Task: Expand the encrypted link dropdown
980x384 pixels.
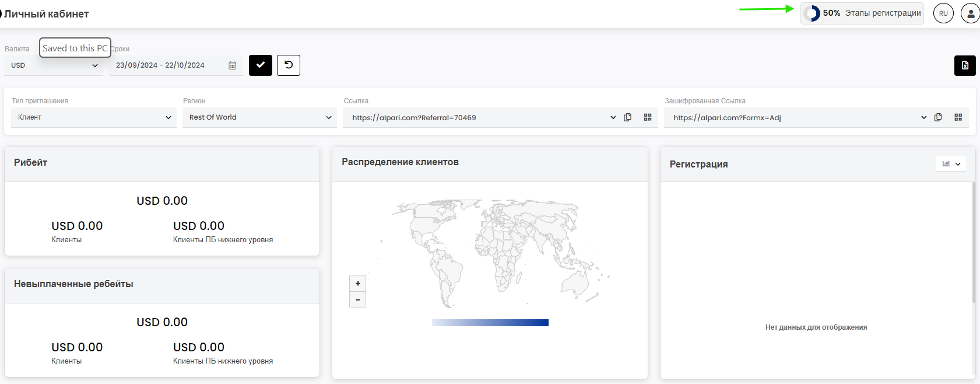Action: coord(923,117)
